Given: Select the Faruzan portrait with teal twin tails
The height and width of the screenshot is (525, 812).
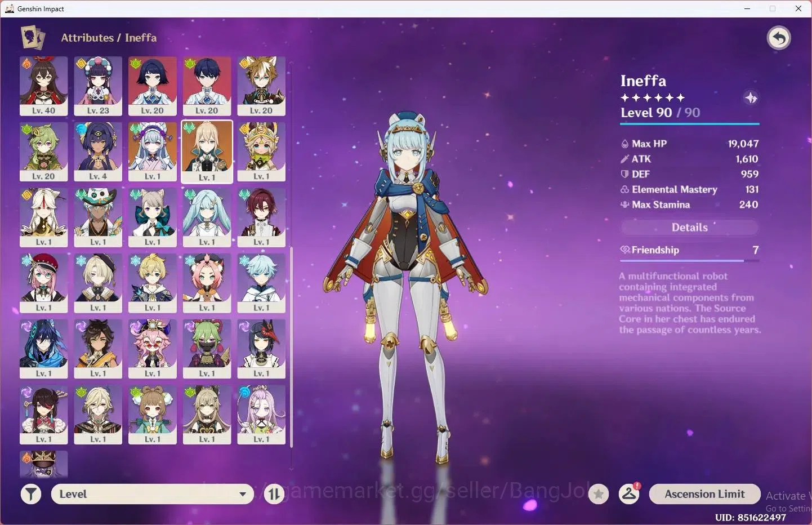Looking at the screenshot, I should coord(207,217).
